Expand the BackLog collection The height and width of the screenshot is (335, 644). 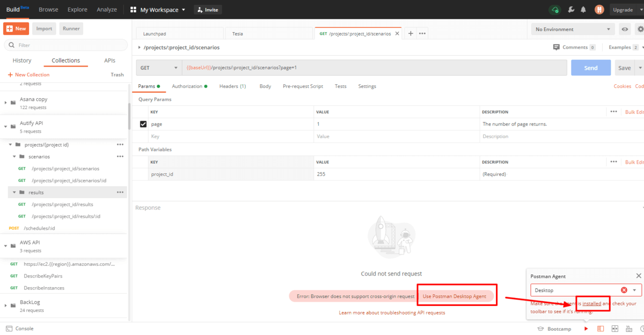[6, 305]
